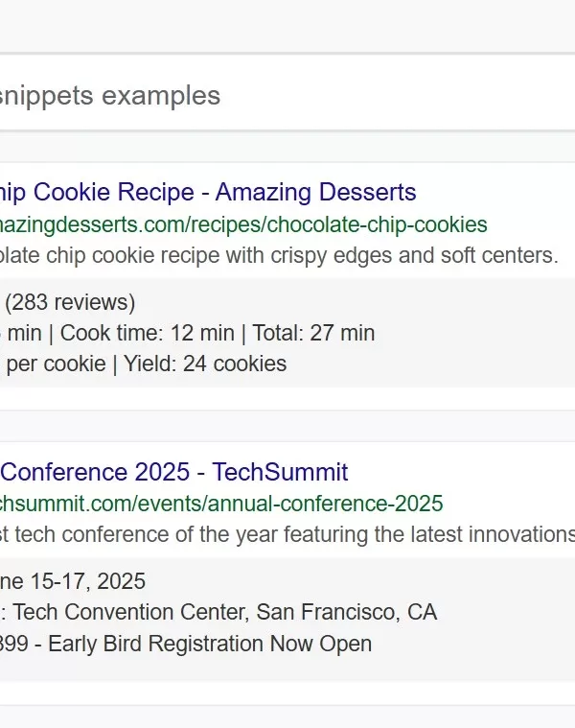Click the event date ending "15-17, 2025"

73,581
